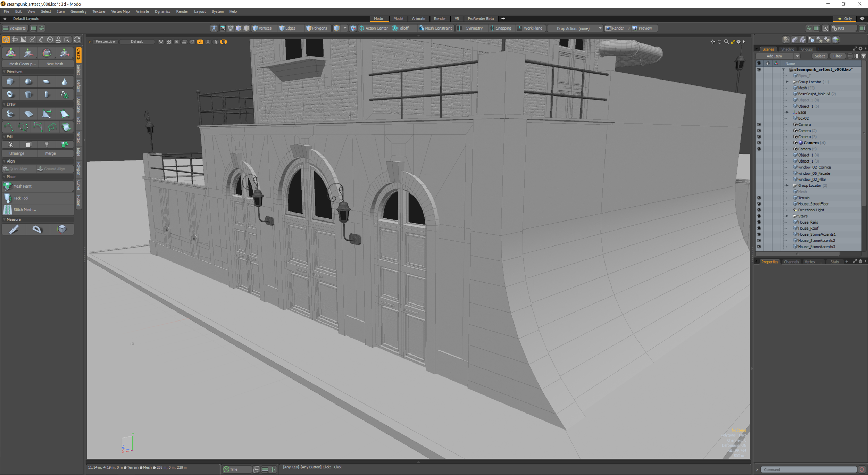Switch to the Shading tab
The image size is (868, 475).
787,49
